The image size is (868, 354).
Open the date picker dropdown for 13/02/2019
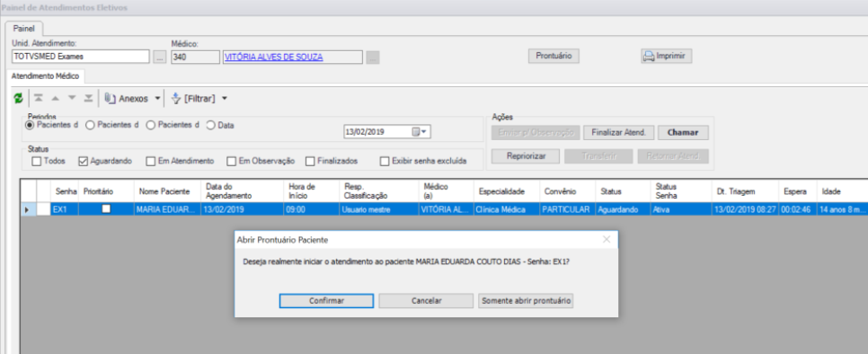(x=420, y=132)
